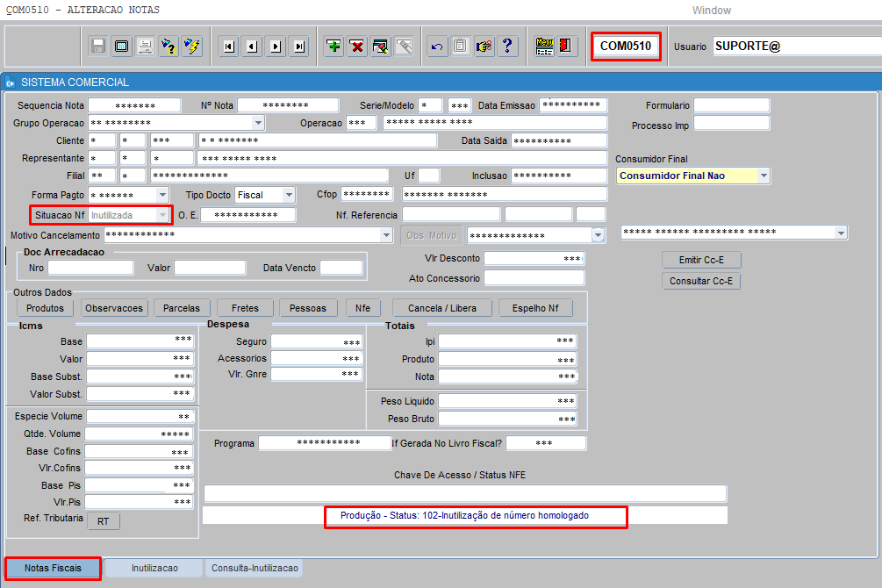882x588 pixels.
Task: Open the Forma Pagto dropdown
Action: tap(162, 195)
